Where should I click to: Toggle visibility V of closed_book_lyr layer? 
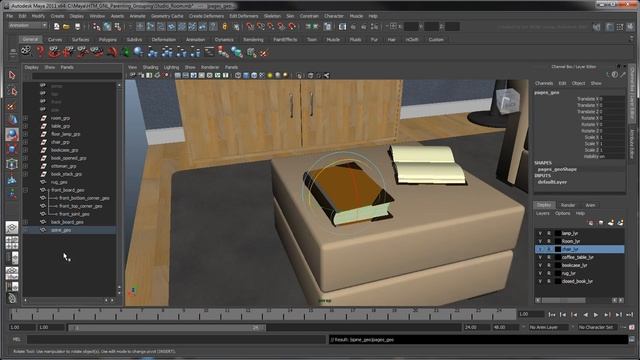coord(540,281)
